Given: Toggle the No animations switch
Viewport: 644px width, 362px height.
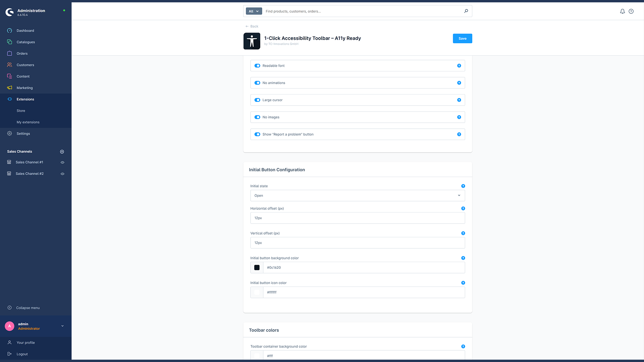Looking at the screenshot, I should tap(257, 83).
